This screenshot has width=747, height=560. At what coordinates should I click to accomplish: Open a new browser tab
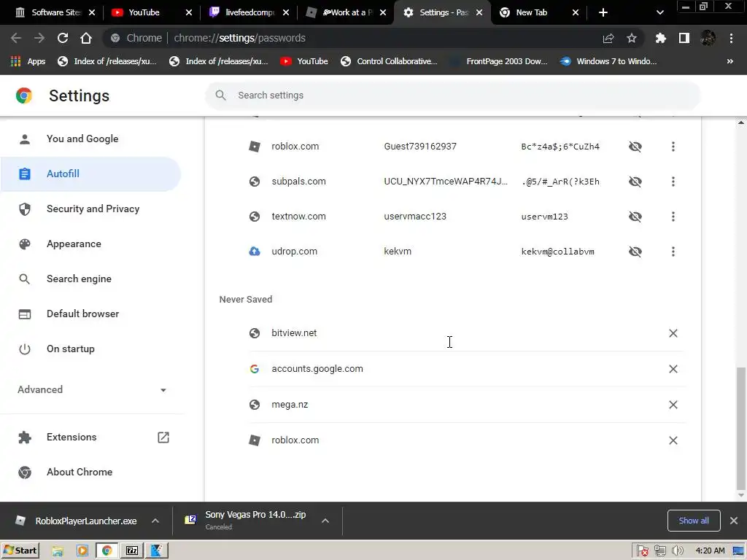tap(603, 12)
